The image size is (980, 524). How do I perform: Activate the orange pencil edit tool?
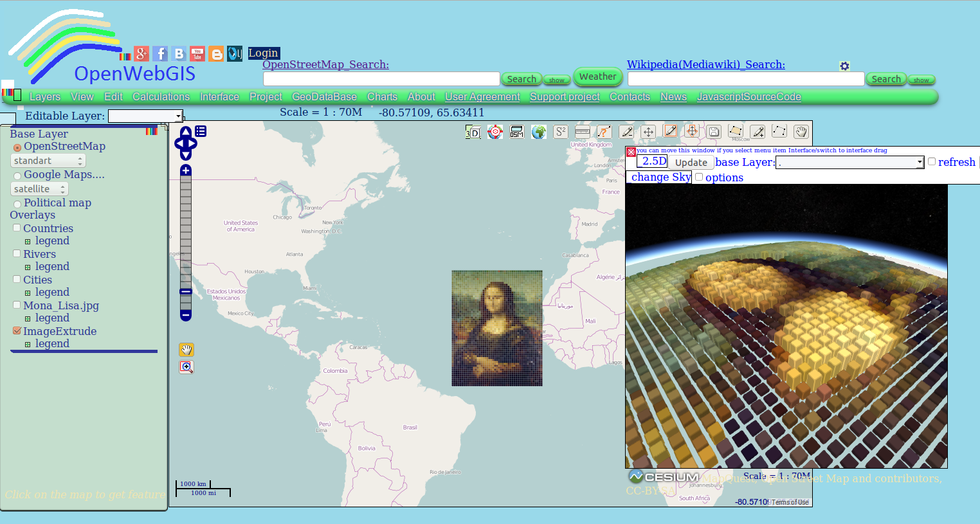point(670,131)
